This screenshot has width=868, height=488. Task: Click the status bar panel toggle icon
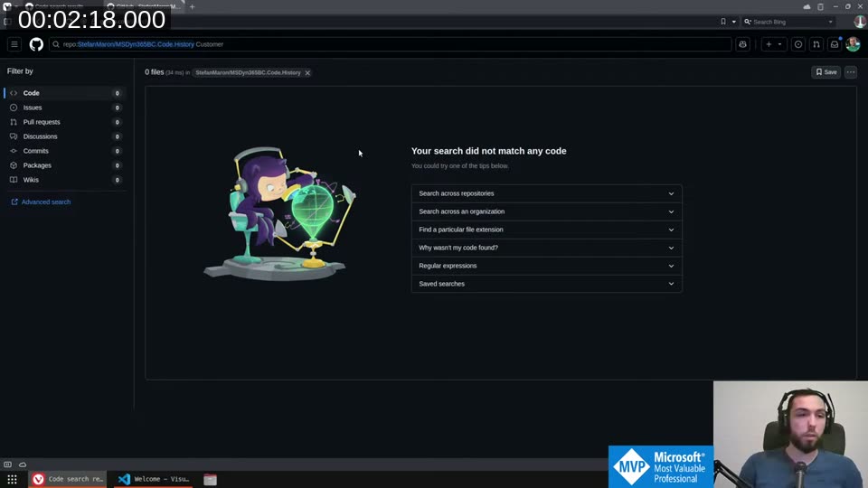pyautogui.click(x=8, y=465)
